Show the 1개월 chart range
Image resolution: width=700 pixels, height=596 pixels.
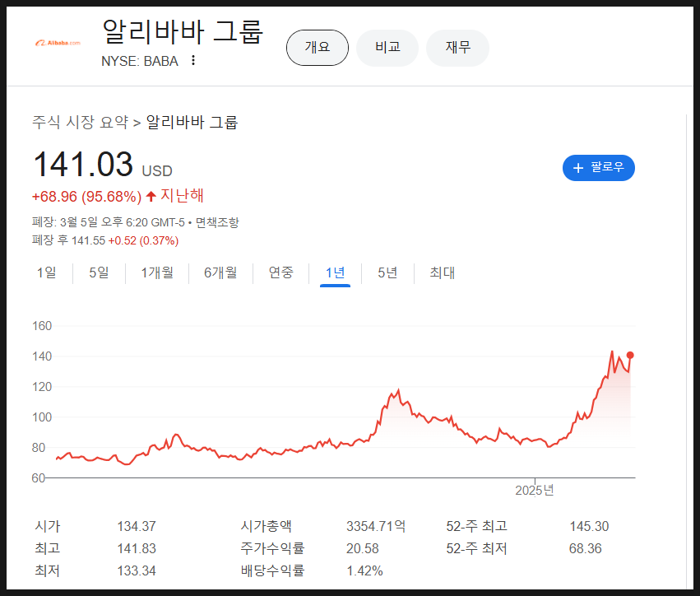pos(157,272)
